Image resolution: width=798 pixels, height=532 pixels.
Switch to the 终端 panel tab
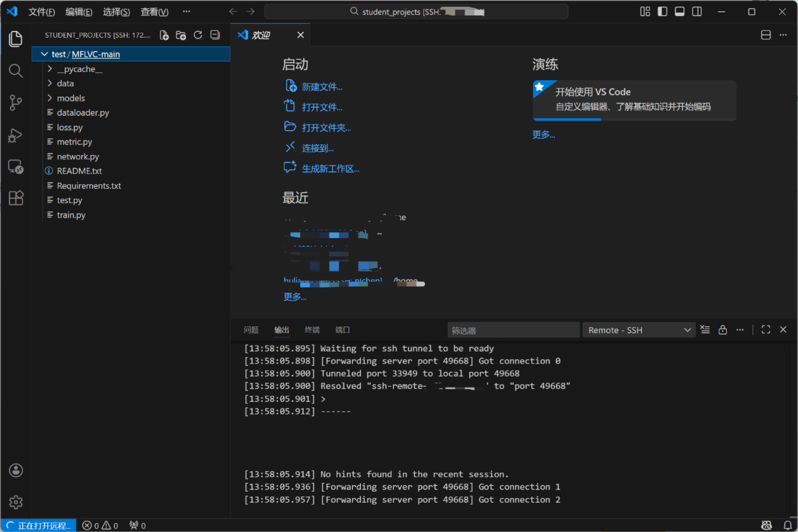tap(312, 330)
